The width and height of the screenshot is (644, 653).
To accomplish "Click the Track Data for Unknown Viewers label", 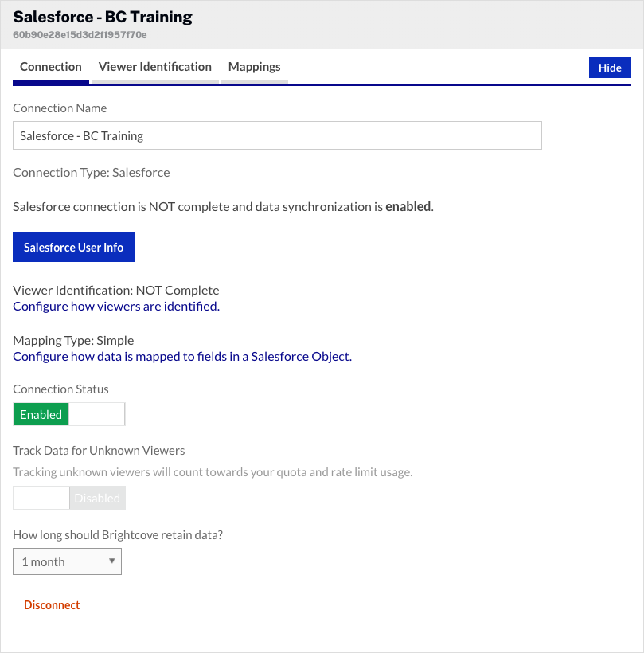I will point(99,451).
